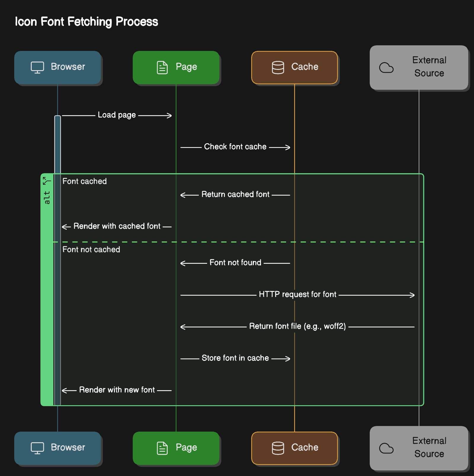Click the 'Check font cache' message label
Screen dimensions: 474x476
coord(235,147)
